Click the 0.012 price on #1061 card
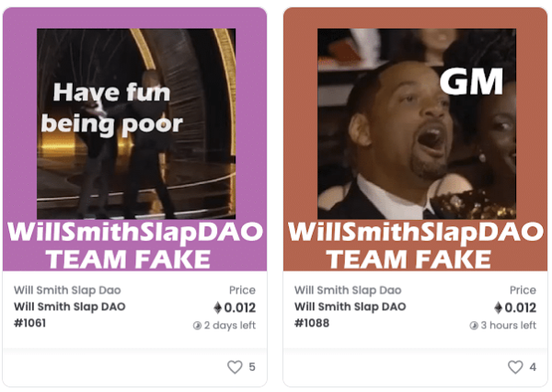Viewport: 552px width, 392px height. point(240,307)
